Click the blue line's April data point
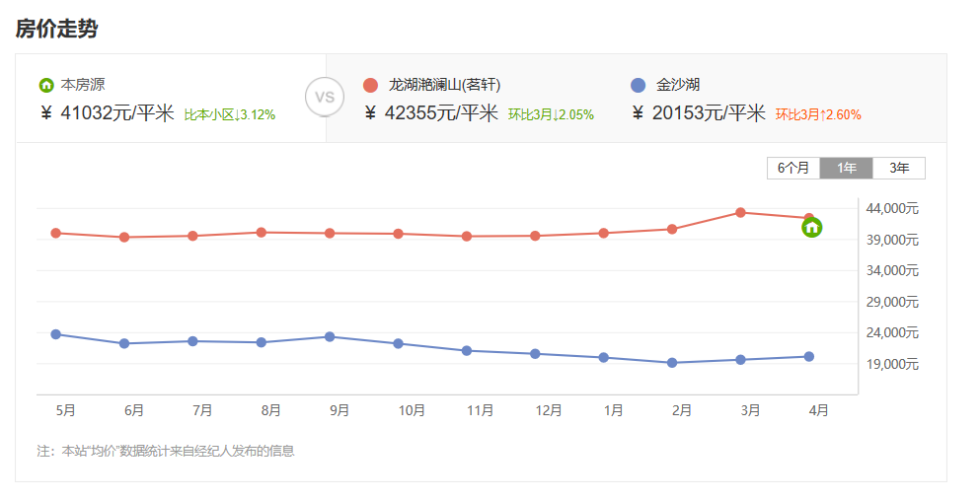This screenshot has width=980, height=500. (x=809, y=356)
